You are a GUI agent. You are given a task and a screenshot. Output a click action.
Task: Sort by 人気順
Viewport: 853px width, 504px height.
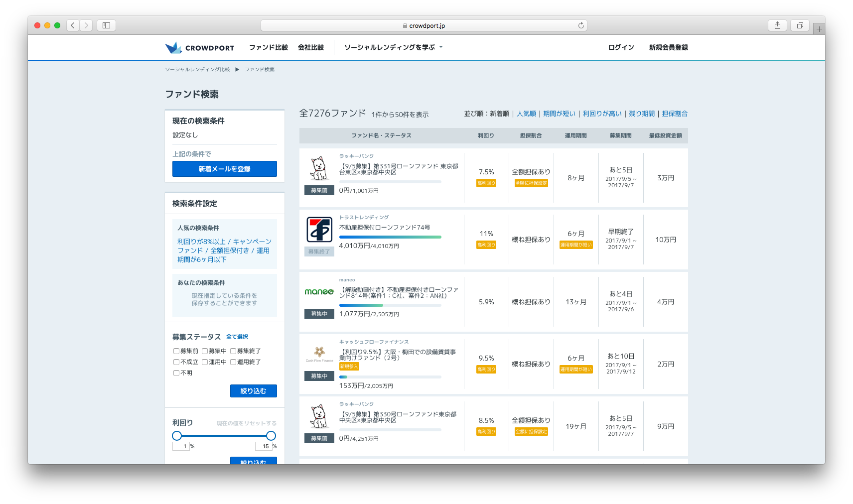tap(526, 114)
